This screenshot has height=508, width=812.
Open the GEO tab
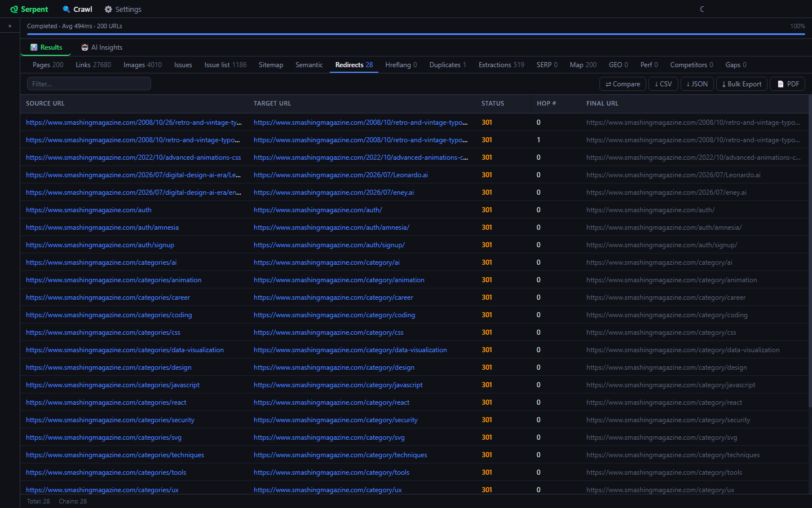coord(619,65)
